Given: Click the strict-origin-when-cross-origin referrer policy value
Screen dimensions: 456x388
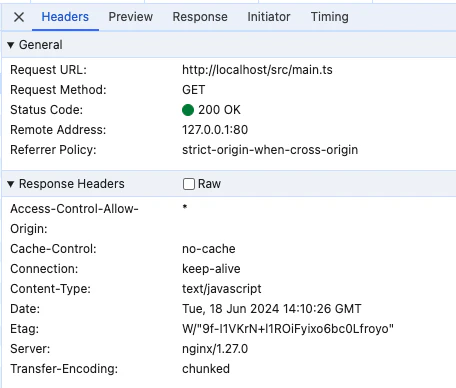Looking at the screenshot, I should pyautogui.click(x=270, y=150).
